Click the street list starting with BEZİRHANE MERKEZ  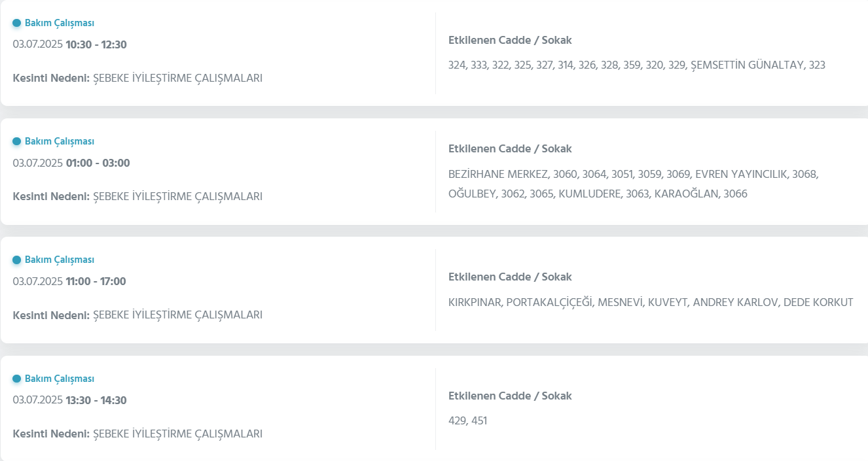click(x=633, y=184)
